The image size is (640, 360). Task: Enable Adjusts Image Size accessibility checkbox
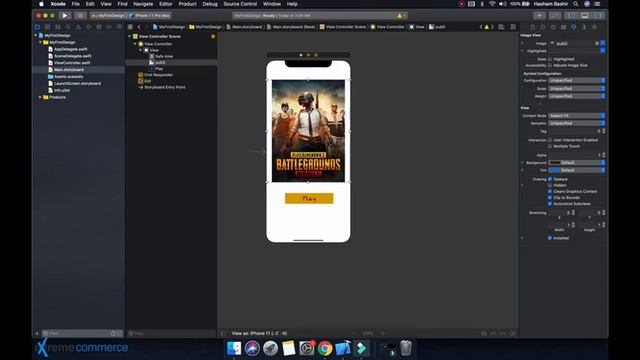pos(550,65)
